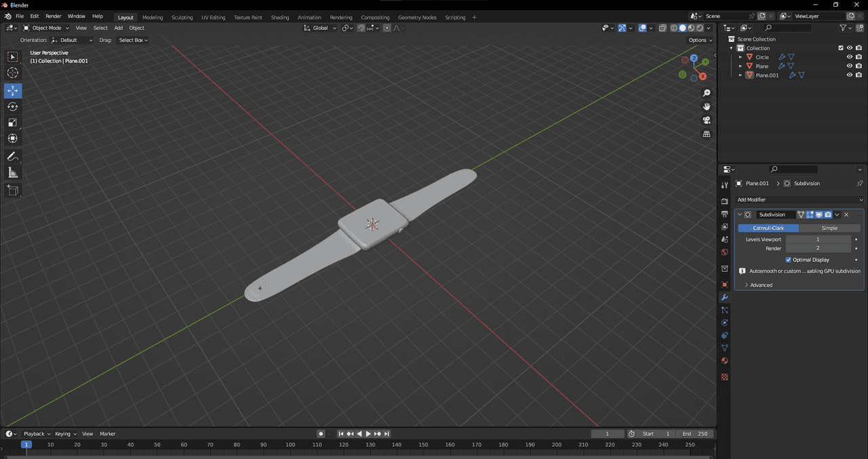Switch to orthographic grid view icon

coord(706,134)
